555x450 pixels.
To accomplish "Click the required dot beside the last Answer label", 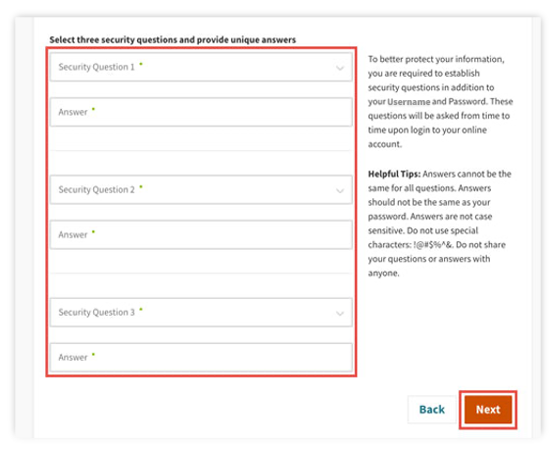I will click(x=93, y=354).
